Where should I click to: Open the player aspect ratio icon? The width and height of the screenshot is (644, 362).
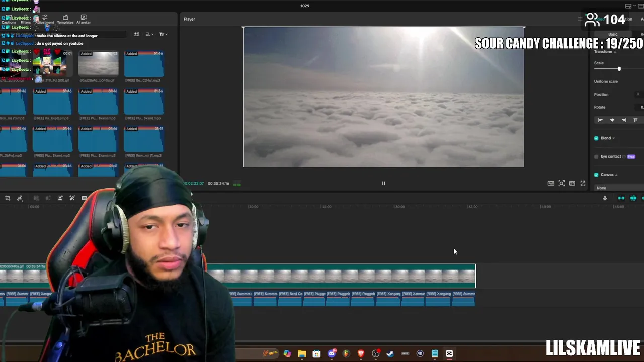(572, 184)
